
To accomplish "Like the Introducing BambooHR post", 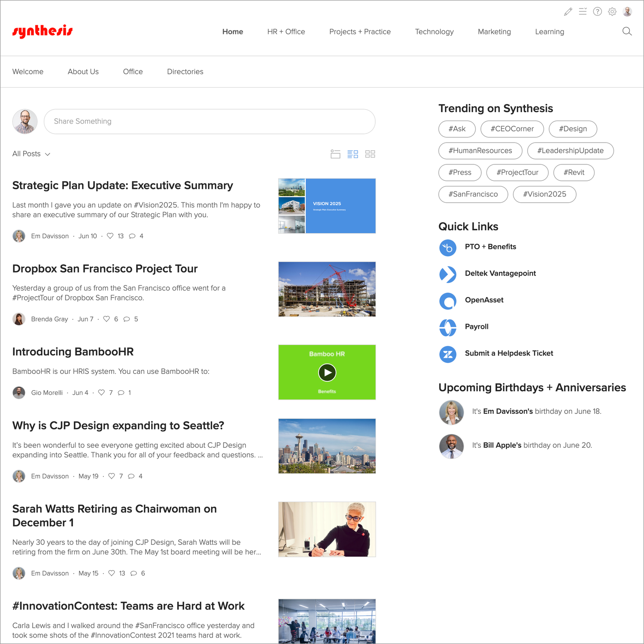I will 101,392.
